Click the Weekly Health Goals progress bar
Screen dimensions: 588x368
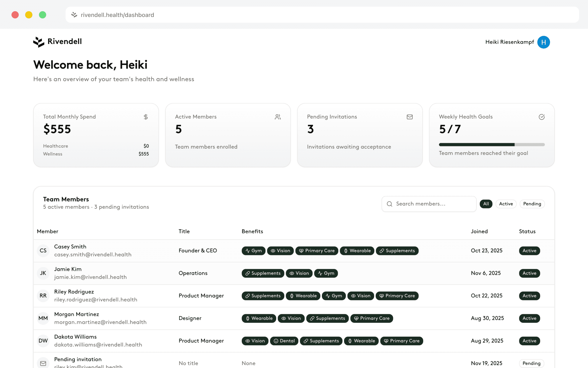491,145
